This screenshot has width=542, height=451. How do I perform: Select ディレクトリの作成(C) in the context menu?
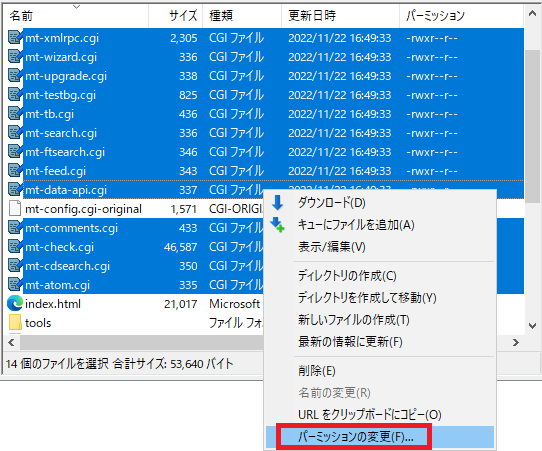[347, 275]
